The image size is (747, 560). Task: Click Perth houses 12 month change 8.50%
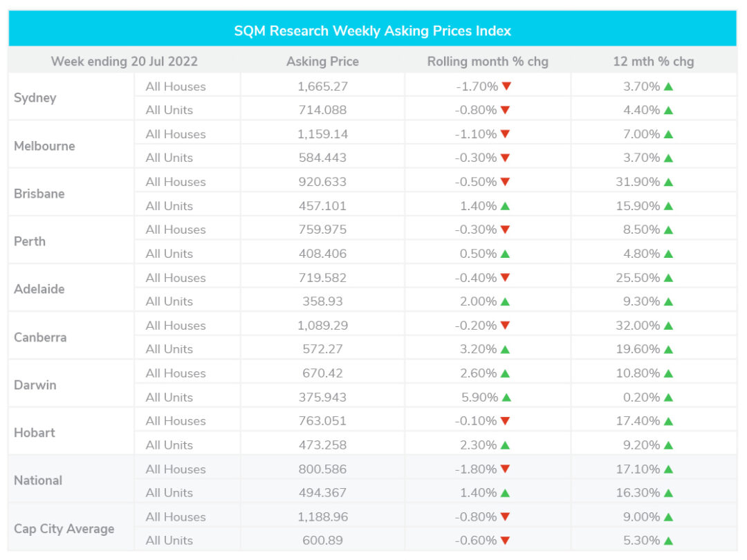[642, 230]
